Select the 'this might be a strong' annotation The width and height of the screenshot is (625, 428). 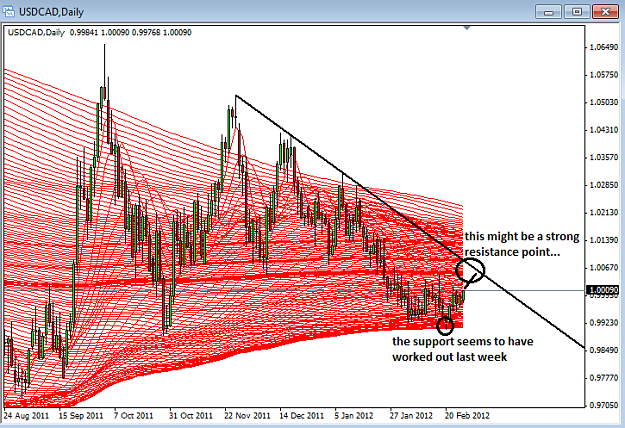point(522,236)
